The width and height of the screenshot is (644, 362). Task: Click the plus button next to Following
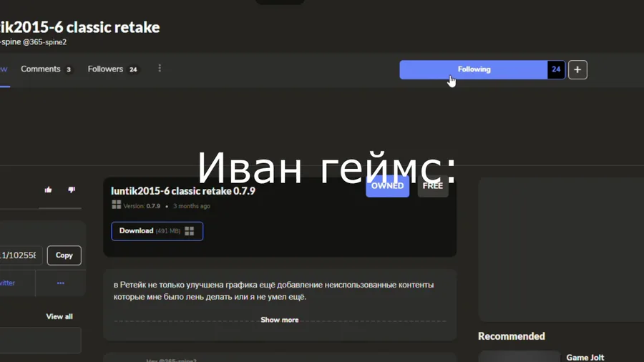(x=577, y=70)
